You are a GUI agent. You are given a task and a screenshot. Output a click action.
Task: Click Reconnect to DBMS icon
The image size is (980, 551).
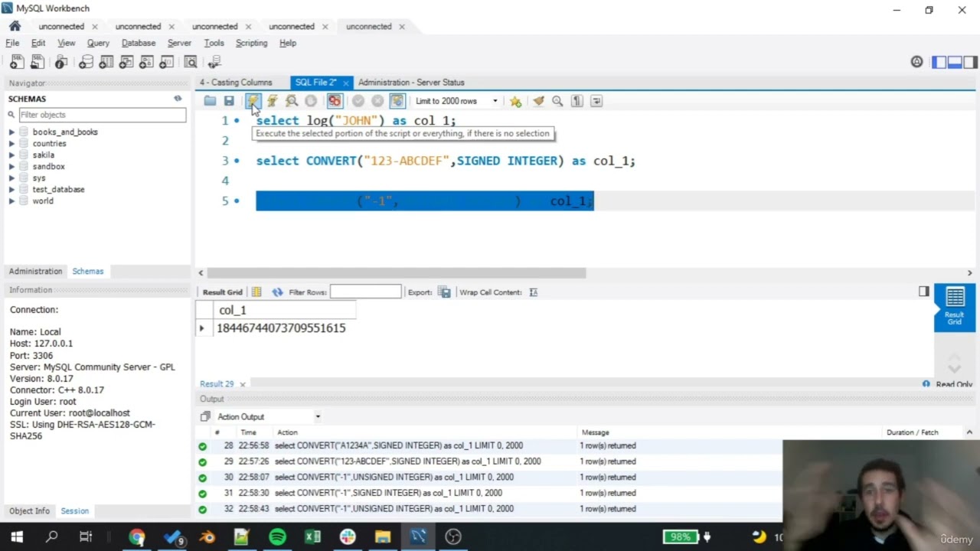214,62
